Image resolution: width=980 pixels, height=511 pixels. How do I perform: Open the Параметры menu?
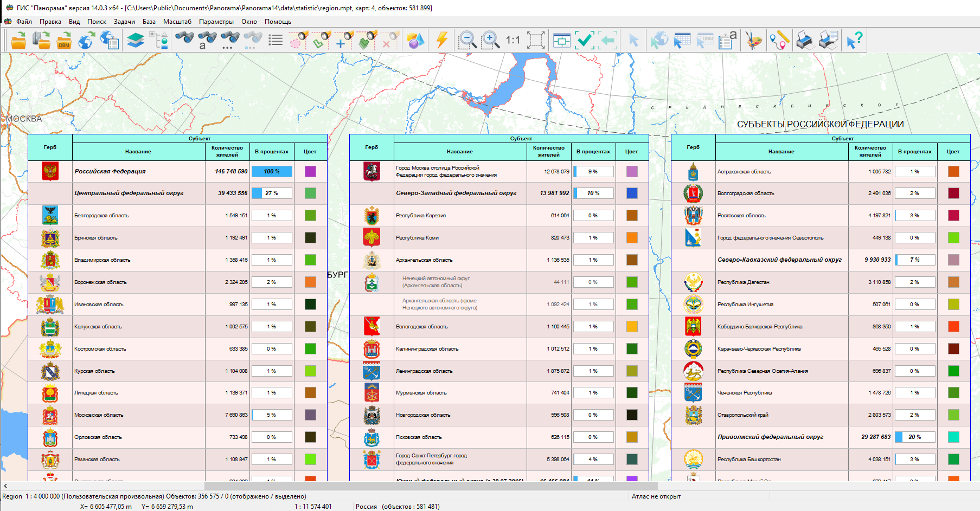(x=216, y=22)
